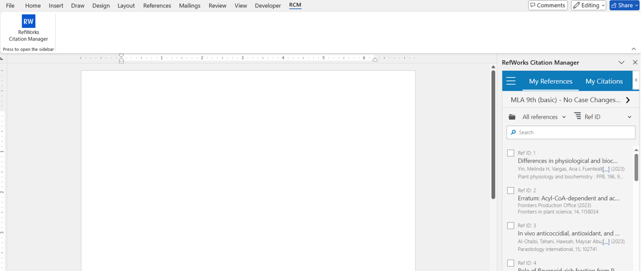Switch to the Design ribbon tab
This screenshot has width=644, height=271.
coord(101,6)
